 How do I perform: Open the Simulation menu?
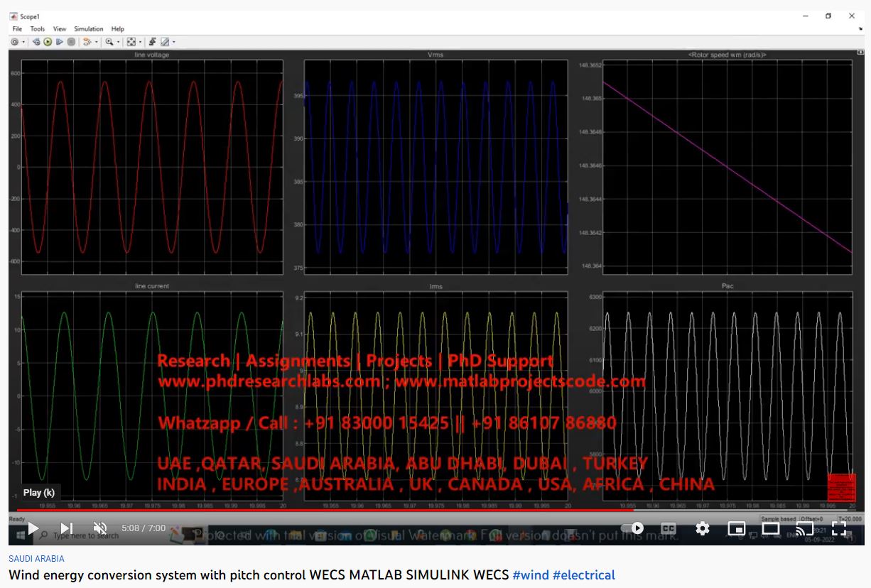pyautogui.click(x=89, y=29)
